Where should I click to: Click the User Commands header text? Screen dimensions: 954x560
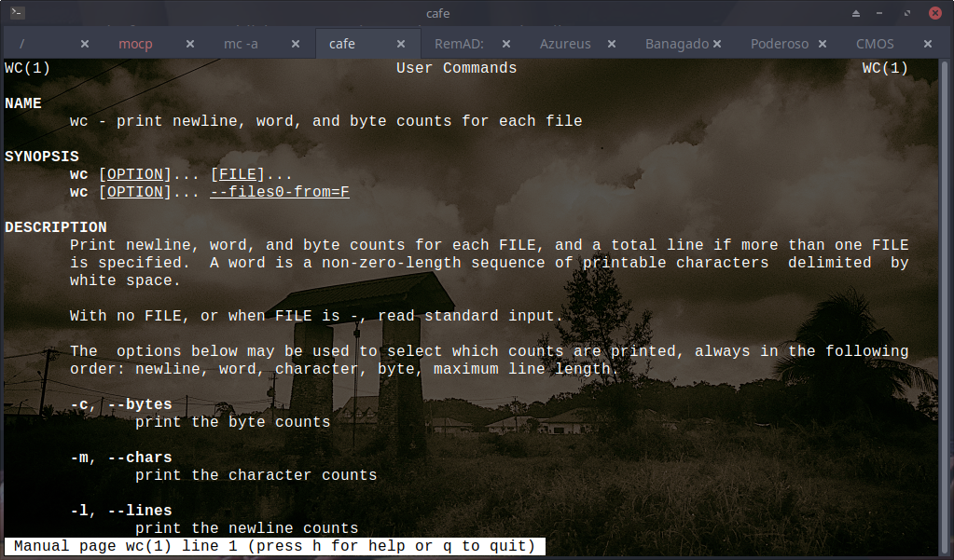[456, 68]
